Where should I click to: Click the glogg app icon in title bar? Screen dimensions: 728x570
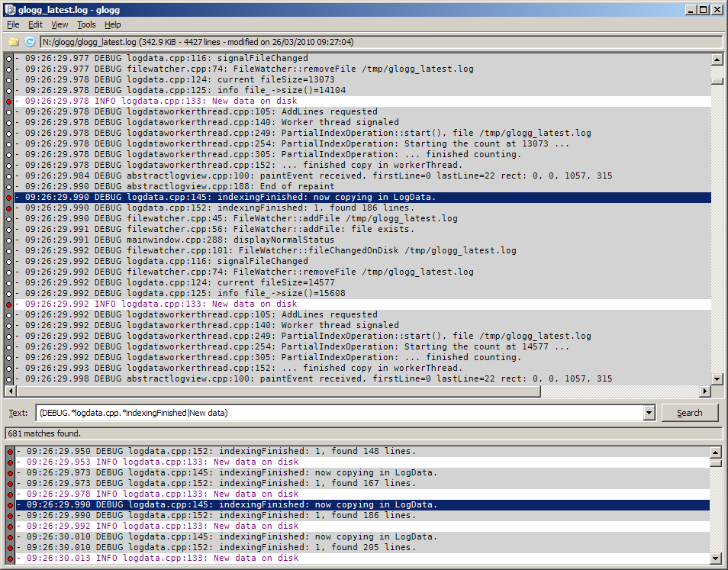pyautogui.click(x=10, y=10)
